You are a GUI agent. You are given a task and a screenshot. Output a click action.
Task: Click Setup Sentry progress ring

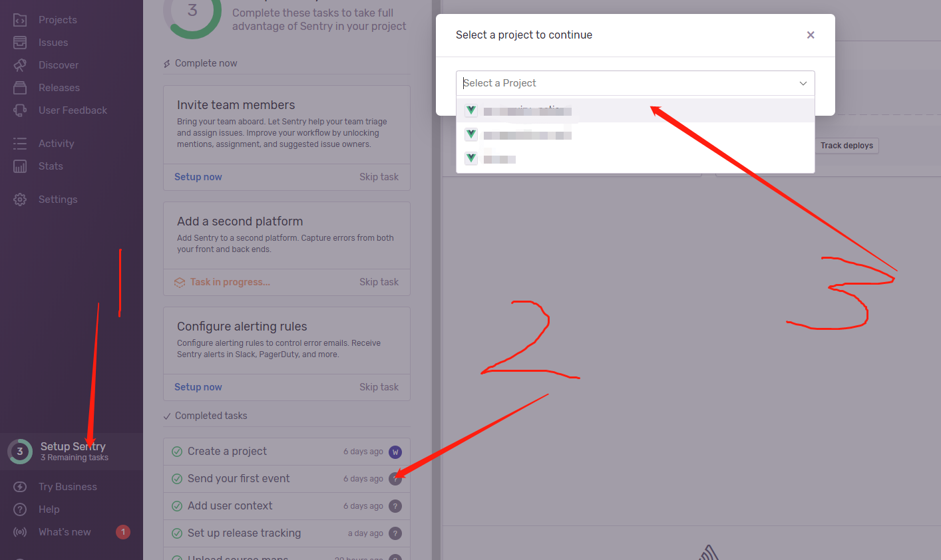point(20,452)
